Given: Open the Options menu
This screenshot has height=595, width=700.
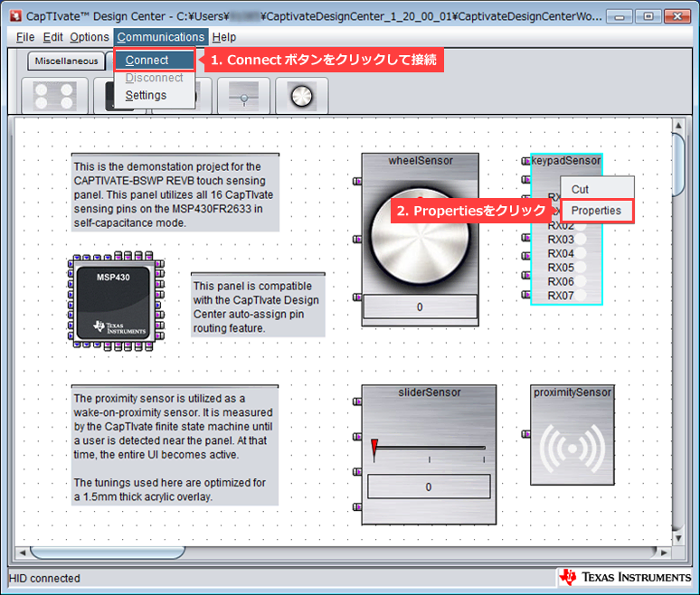Looking at the screenshot, I should coord(90,37).
